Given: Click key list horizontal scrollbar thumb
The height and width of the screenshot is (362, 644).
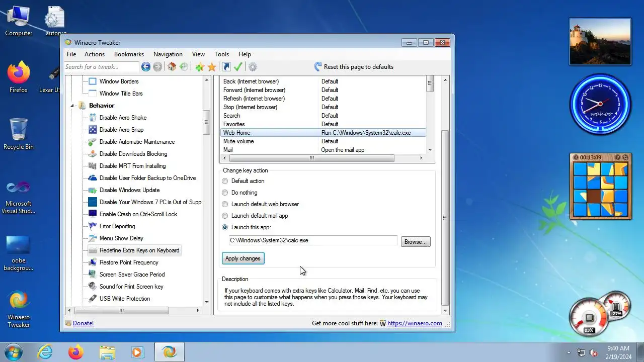Looking at the screenshot, I should coord(311,158).
